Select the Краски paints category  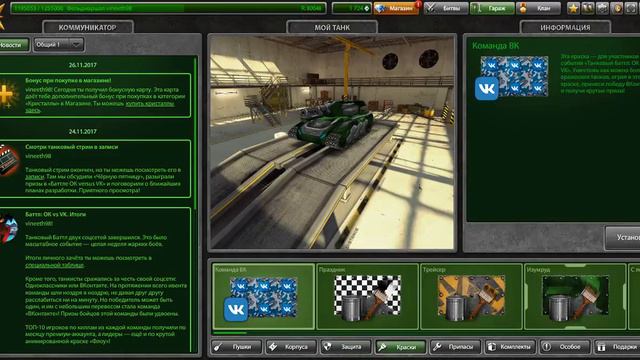(x=400, y=347)
